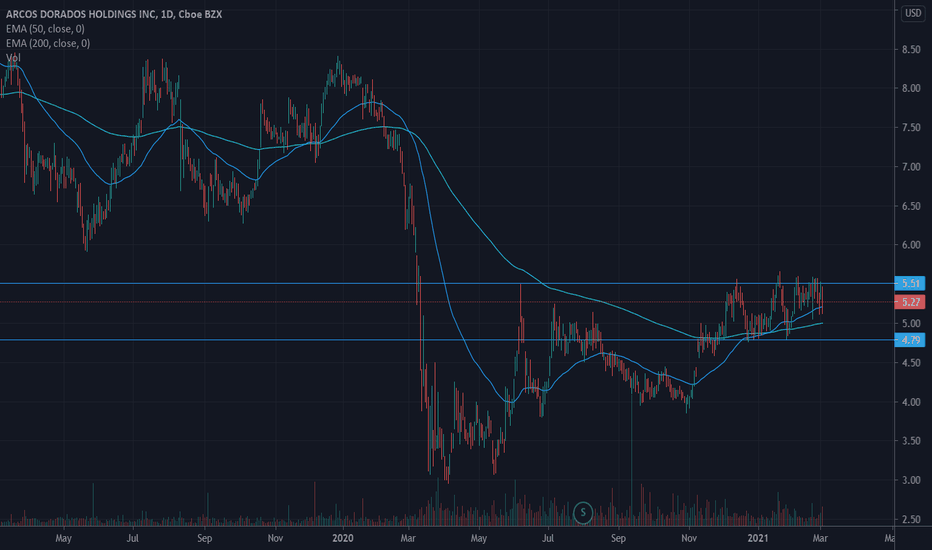
Task: Click the 4.50 price axis label
Action: 911,363
